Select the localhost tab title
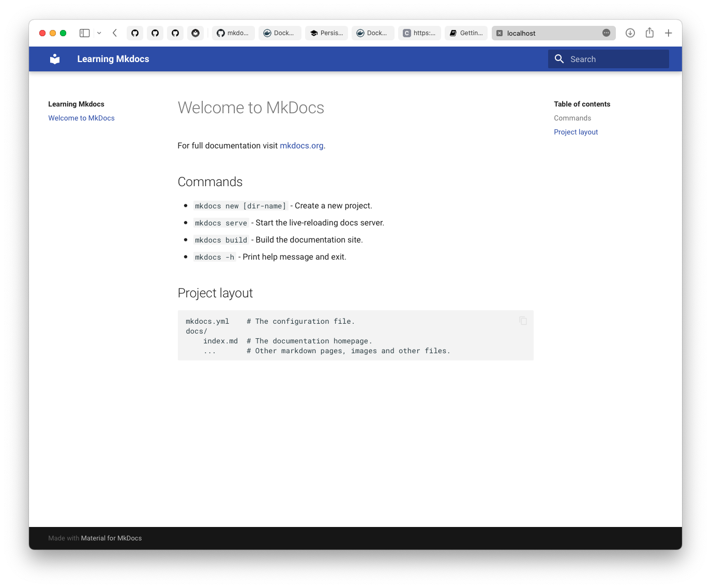711x588 pixels. coord(521,33)
